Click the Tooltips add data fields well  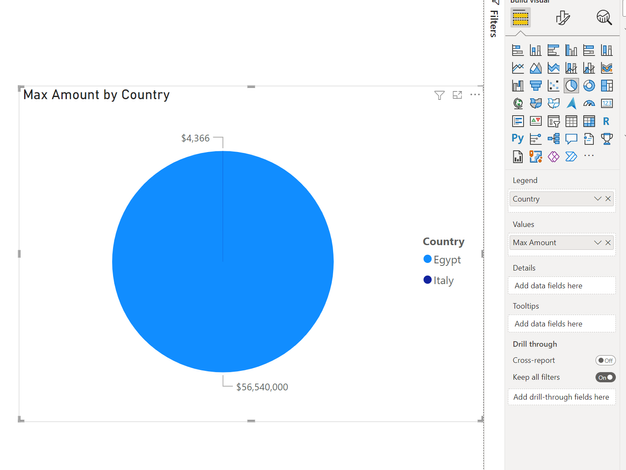tap(562, 323)
